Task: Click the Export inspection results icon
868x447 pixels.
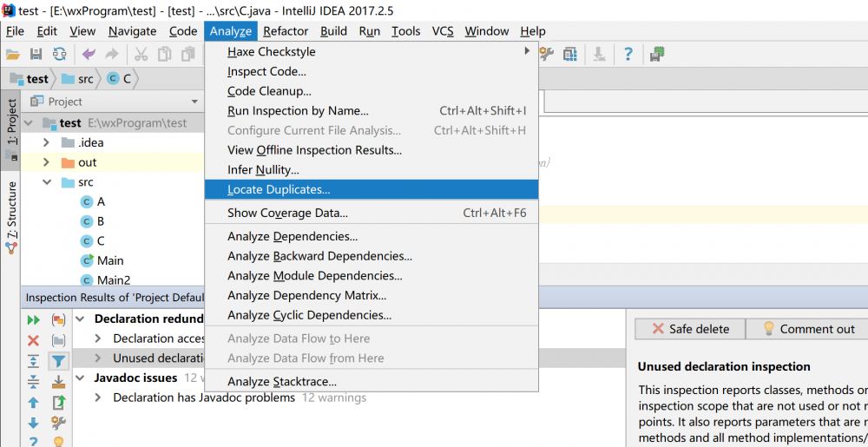Action: (x=58, y=402)
